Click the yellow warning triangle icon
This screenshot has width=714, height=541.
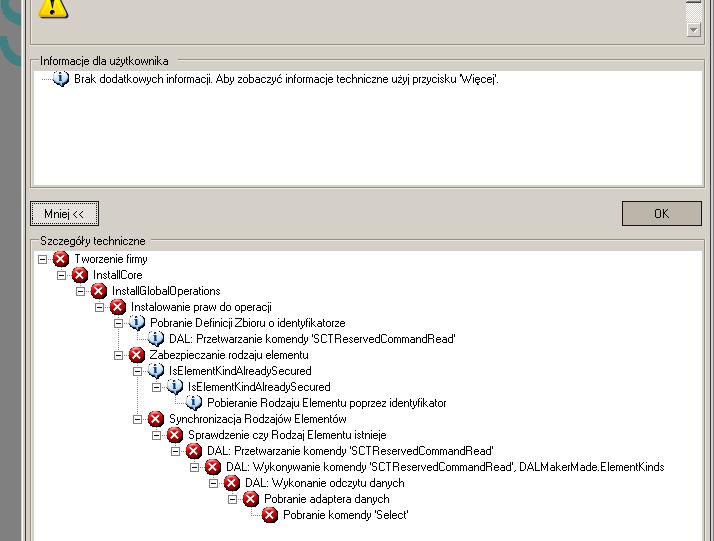[52, 8]
